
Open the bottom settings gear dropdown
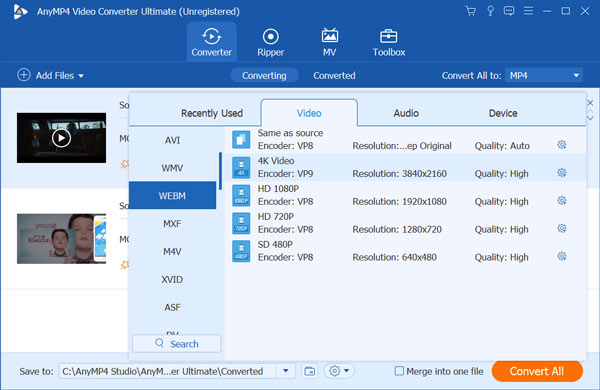click(339, 371)
